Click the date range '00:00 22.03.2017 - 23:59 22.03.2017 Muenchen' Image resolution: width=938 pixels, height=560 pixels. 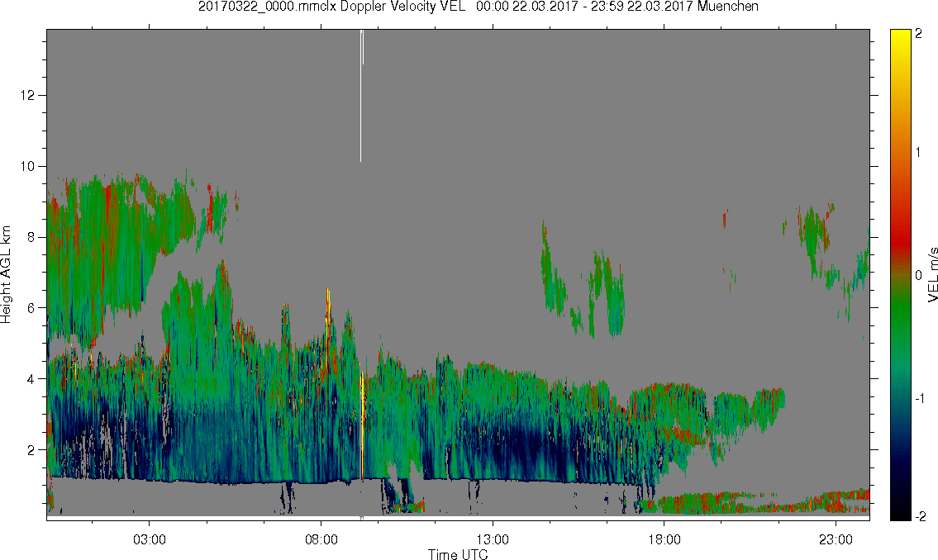[x=617, y=7]
